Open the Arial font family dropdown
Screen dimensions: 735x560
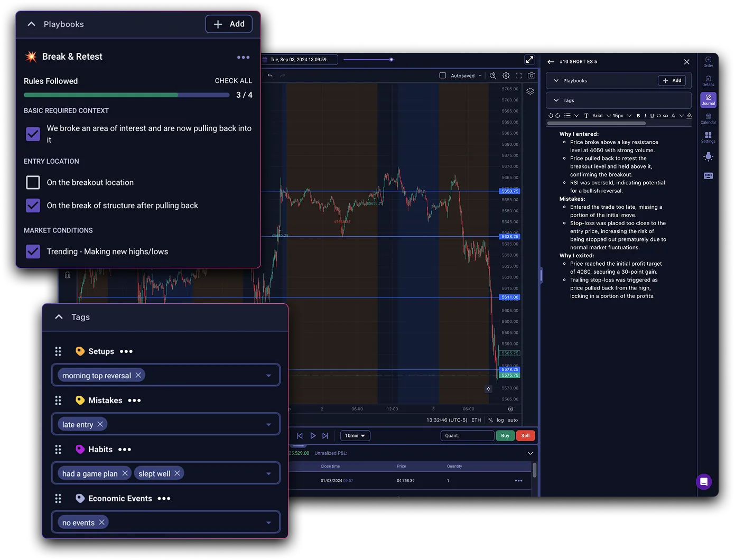coord(601,116)
